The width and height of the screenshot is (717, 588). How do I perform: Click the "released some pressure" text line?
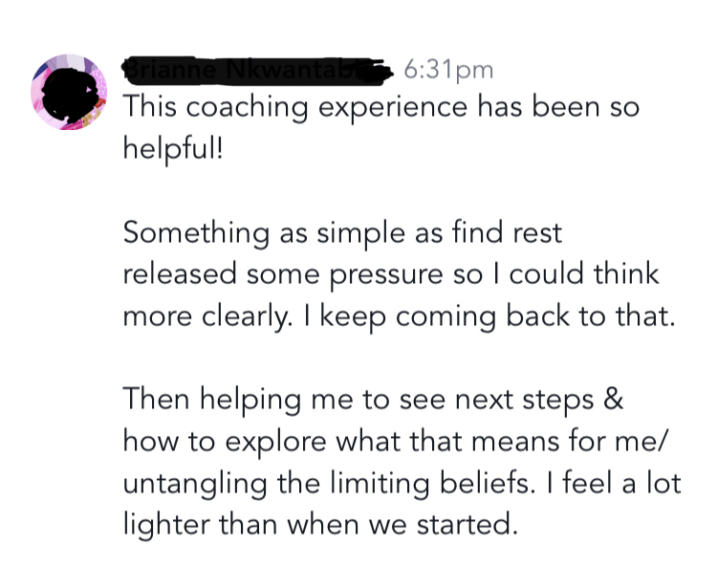[x=391, y=275]
